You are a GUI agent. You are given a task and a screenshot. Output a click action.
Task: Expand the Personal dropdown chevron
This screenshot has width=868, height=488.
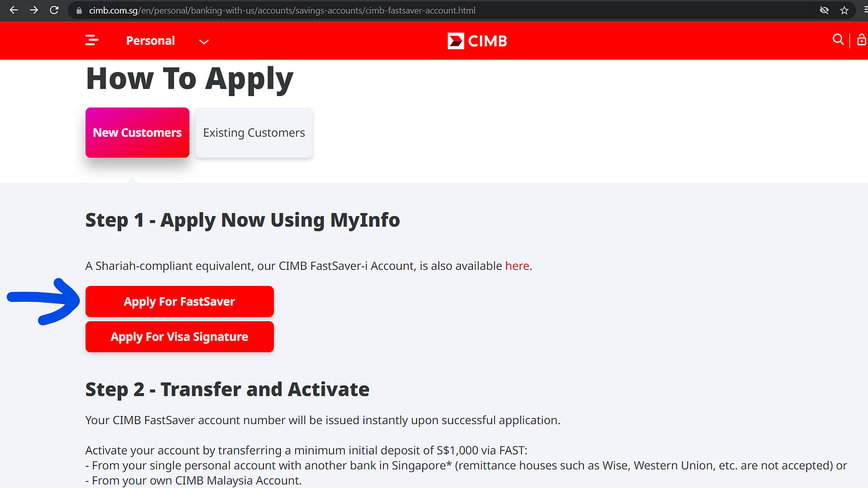coord(204,42)
